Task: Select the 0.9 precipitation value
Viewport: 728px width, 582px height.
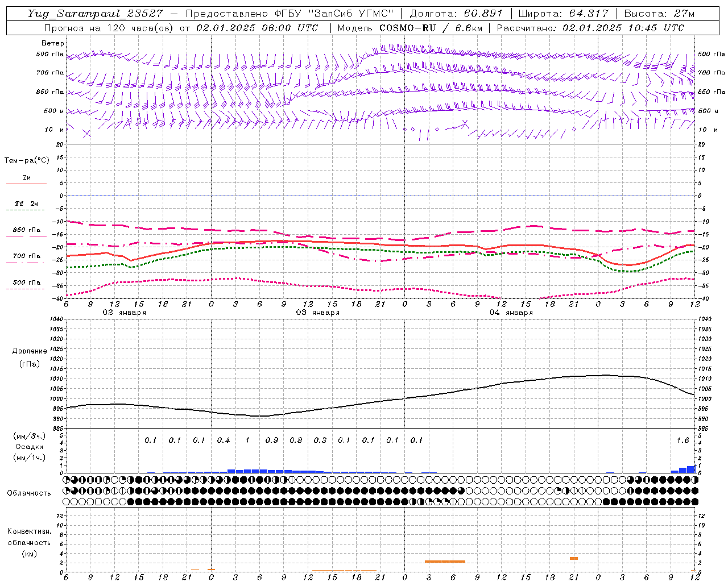Action: click(272, 440)
